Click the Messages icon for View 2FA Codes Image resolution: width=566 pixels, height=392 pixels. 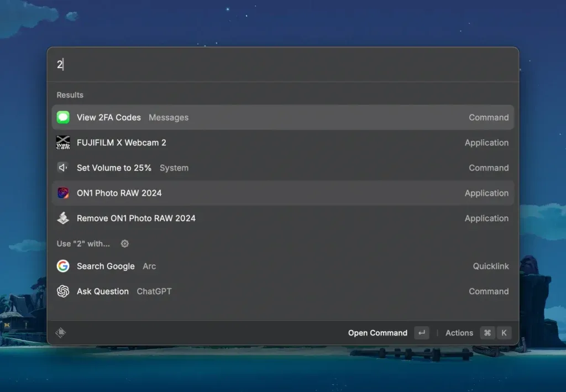[63, 117]
